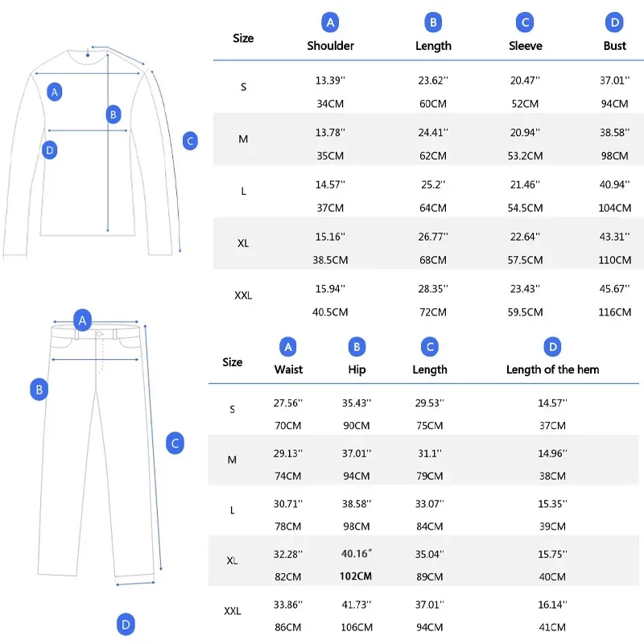
Task: Click the D badge on the shirt diagram
Action: click(50, 150)
